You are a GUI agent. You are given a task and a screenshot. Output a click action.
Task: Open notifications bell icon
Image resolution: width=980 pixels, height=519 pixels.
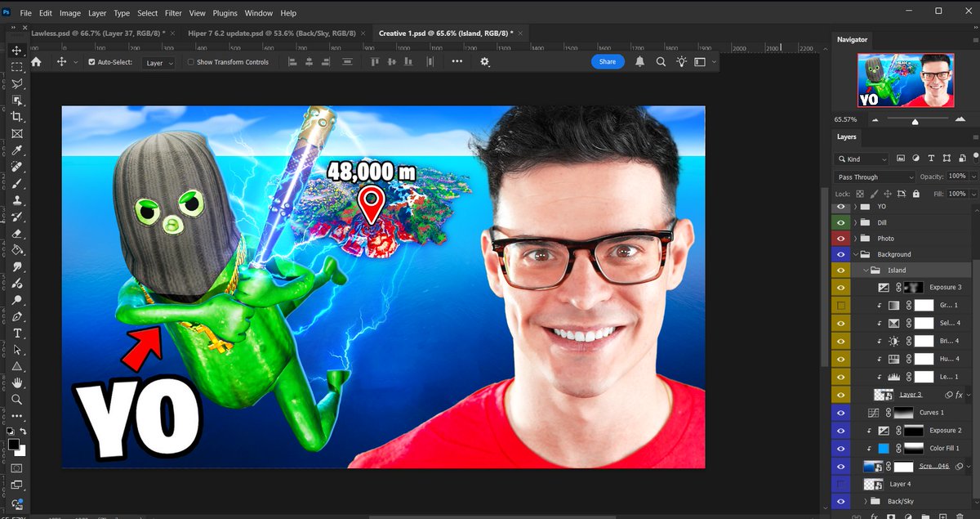pos(639,62)
